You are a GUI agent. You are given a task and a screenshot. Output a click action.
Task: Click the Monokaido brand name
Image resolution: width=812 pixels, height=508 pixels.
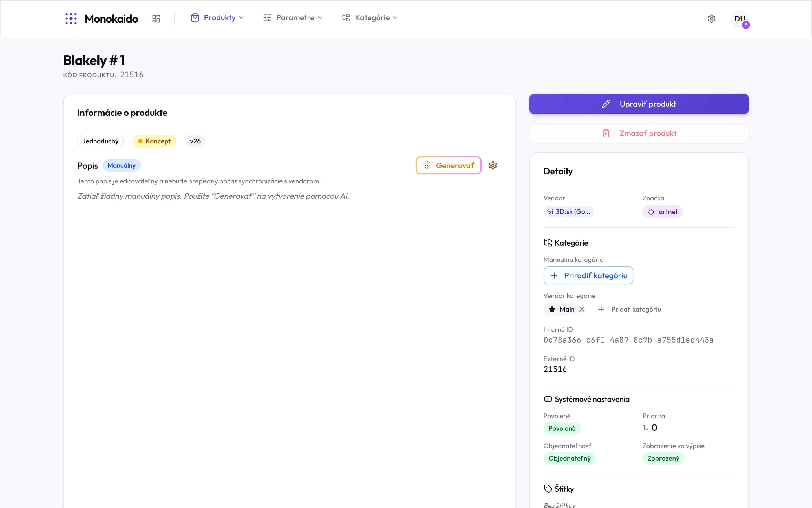111,18
